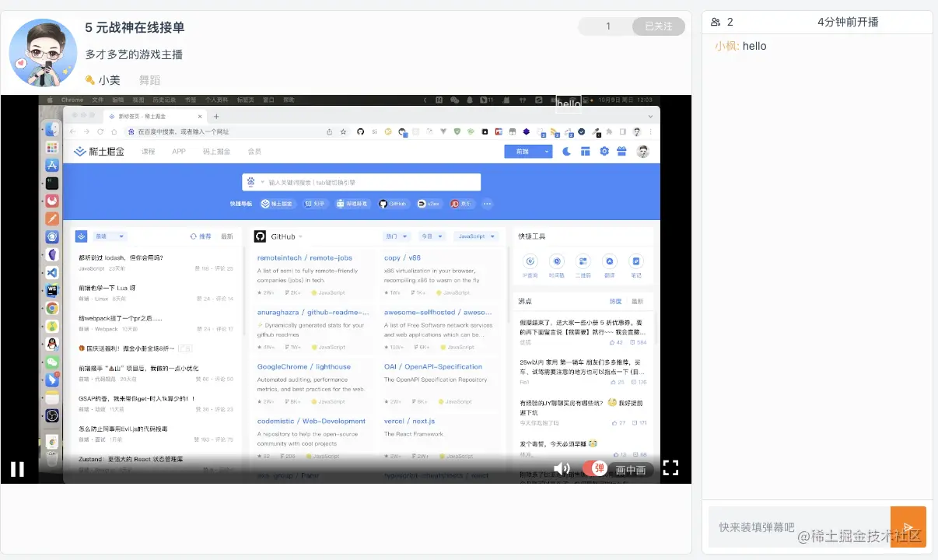Screen dimensions: 938x560
Task: Open 码上掘金 in the streamed navbar
Action: point(216,152)
